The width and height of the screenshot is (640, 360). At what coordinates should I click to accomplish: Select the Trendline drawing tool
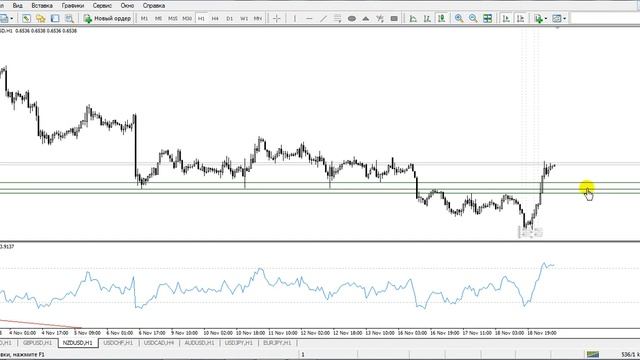click(x=323, y=18)
